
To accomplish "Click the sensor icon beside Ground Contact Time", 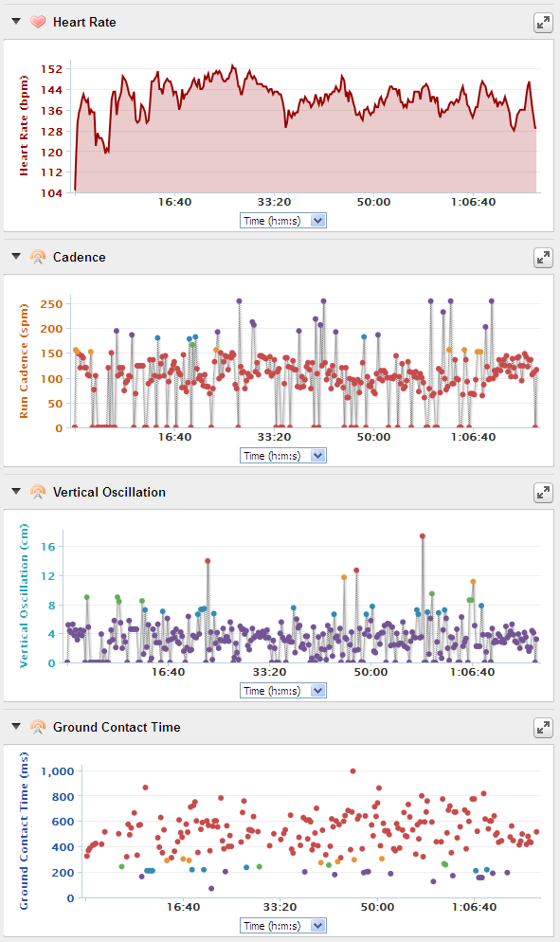I will (38, 727).
